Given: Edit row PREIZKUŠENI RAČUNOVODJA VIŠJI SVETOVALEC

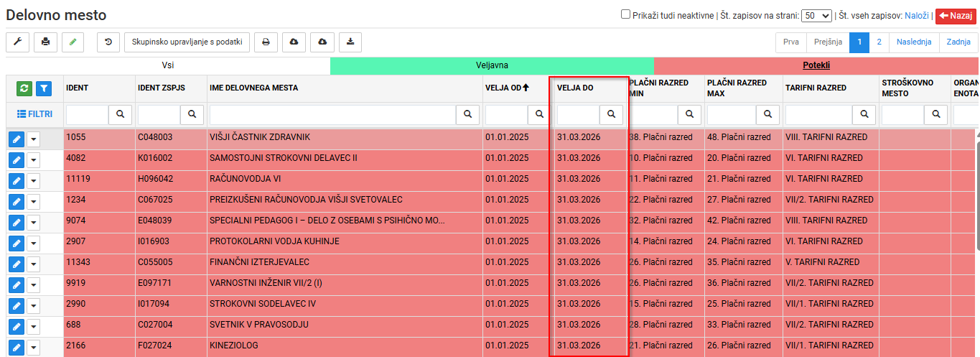Looking at the screenshot, I should click(17, 203).
